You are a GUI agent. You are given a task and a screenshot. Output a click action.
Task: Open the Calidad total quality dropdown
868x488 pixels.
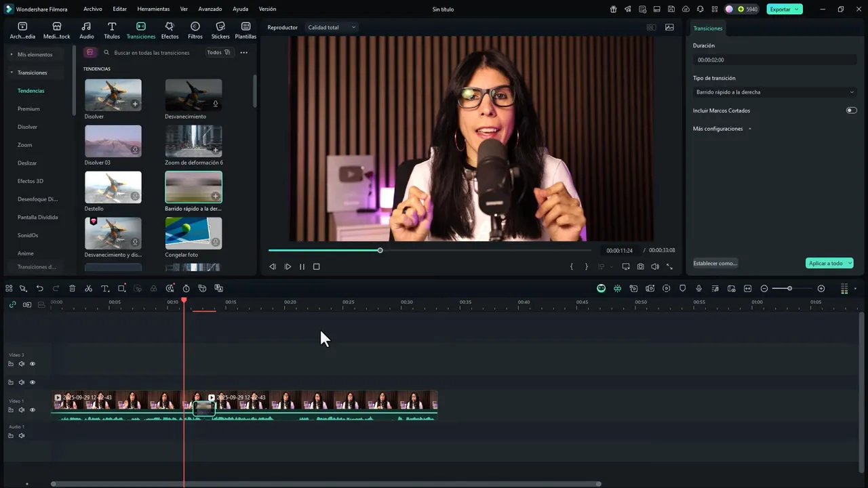point(332,28)
